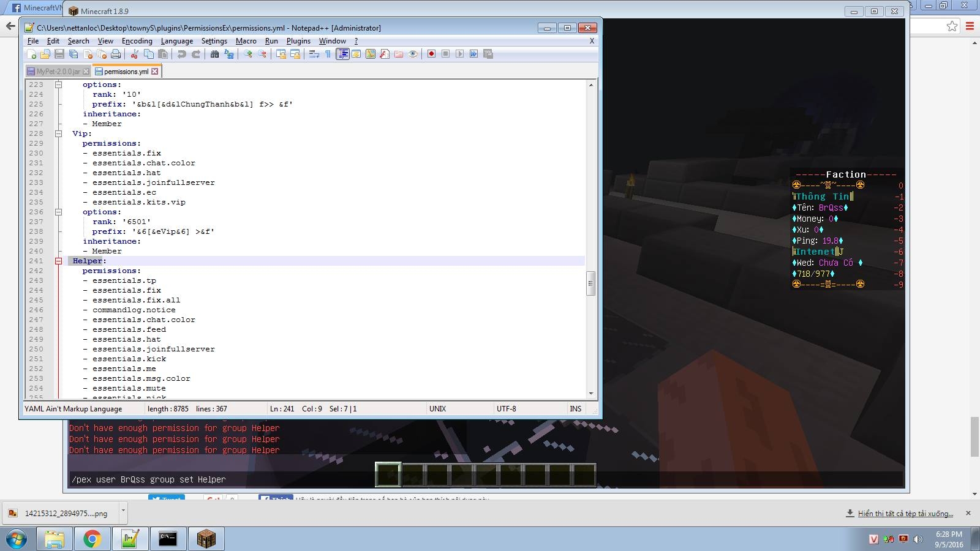The image size is (980, 551).
Task: Toggle synchronized horizontal scrolling
Action: (295, 54)
